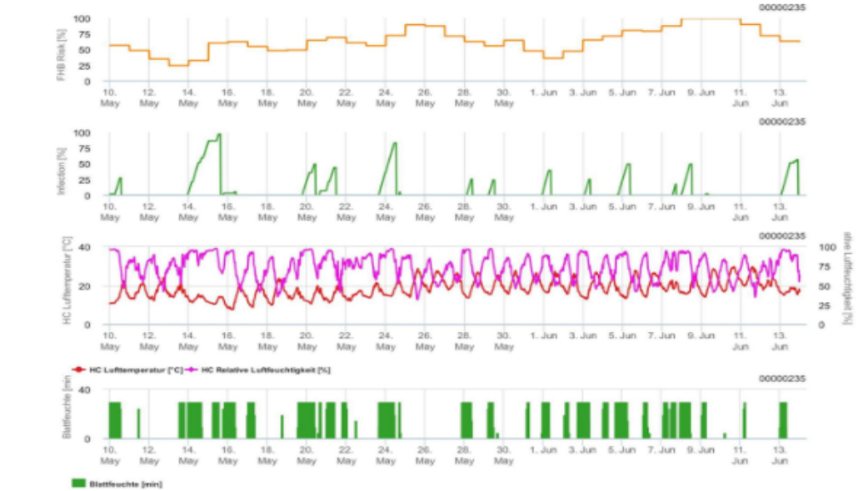Viewport: 868px width, 491px height.
Task: Select the FHB Risk 100% plateau near 9. Jun
Action: (x=720, y=19)
